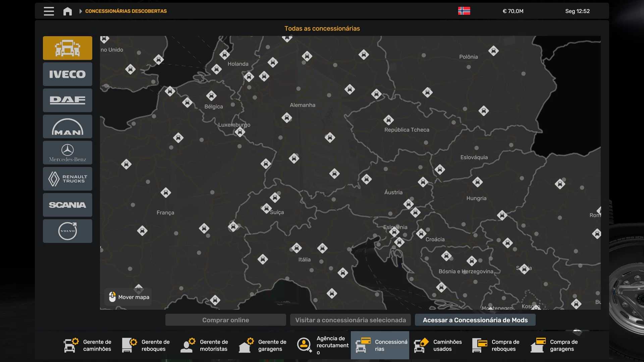Open the Gerente de motoristas tab
644x362 pixels.
[x=205, y=345]
